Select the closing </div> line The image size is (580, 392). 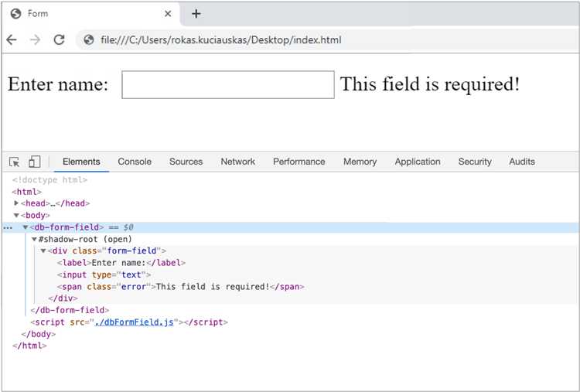pyautogui.click(x=63, y=298)
